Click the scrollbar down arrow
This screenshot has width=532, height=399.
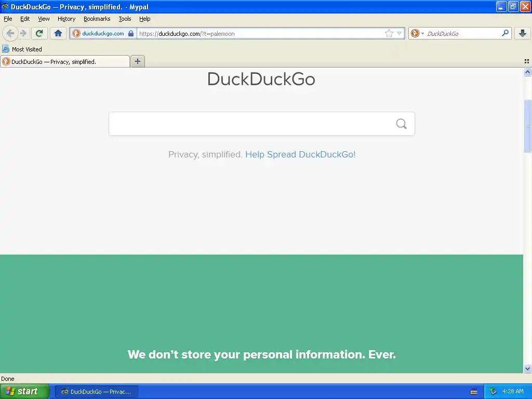(527, 368)
